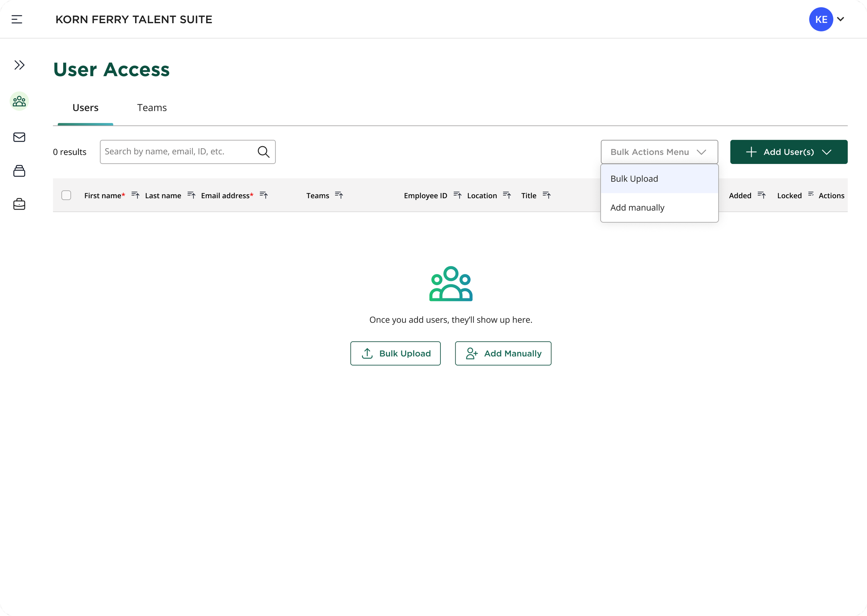Image resolution: width=867 pixels, height=616 pixels.
Task: Open the KE profile menu chevron
Action: coord(840,19)
